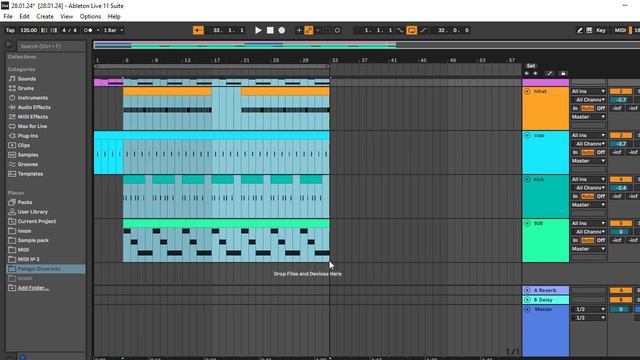
Task: Toggle 808 track activator button
Action: coord(620,224)
